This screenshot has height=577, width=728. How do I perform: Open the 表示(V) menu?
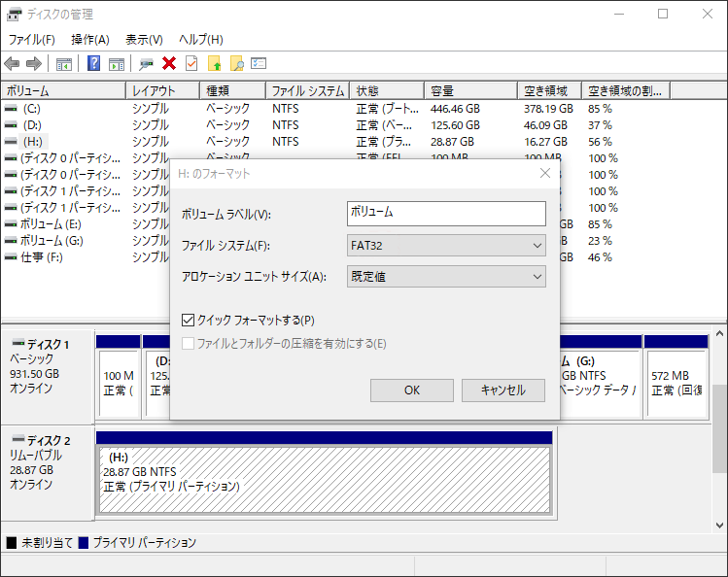[144, 40]
